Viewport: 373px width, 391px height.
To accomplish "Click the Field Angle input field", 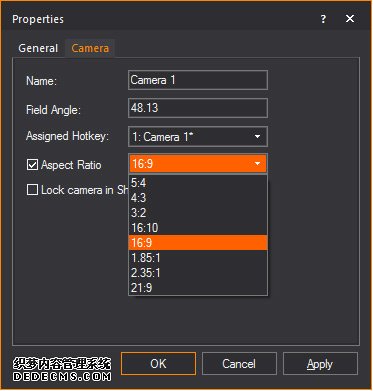I will (198, 108).
